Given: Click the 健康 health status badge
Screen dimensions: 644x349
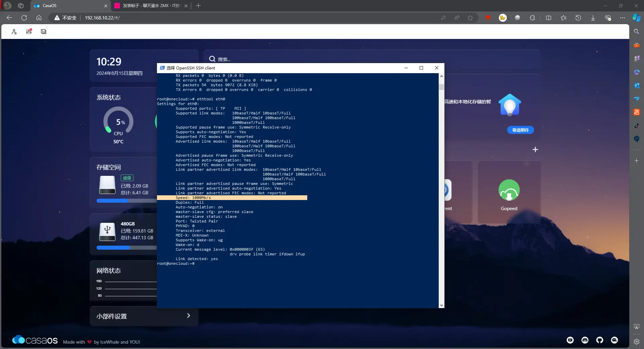Looking at the screenshot, I should [x=127, y=178].
